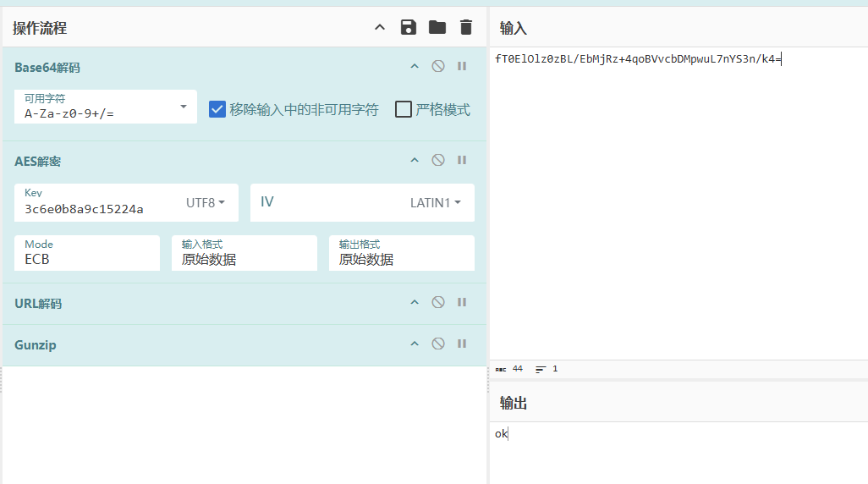This screenshot has height=484, width=868.
Task: Disable the Base64解码 operation
Action: [x=438, y=67]
